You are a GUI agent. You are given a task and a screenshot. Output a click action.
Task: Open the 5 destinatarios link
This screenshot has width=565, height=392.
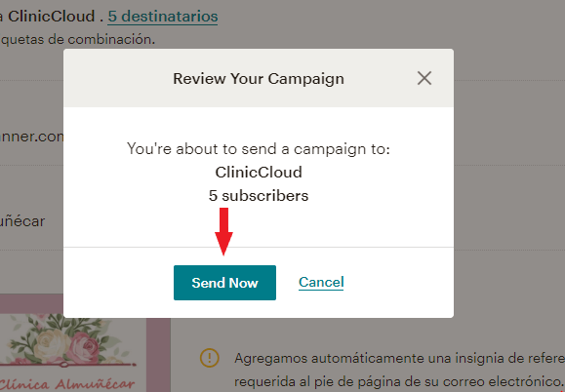(x=163, y=17)
